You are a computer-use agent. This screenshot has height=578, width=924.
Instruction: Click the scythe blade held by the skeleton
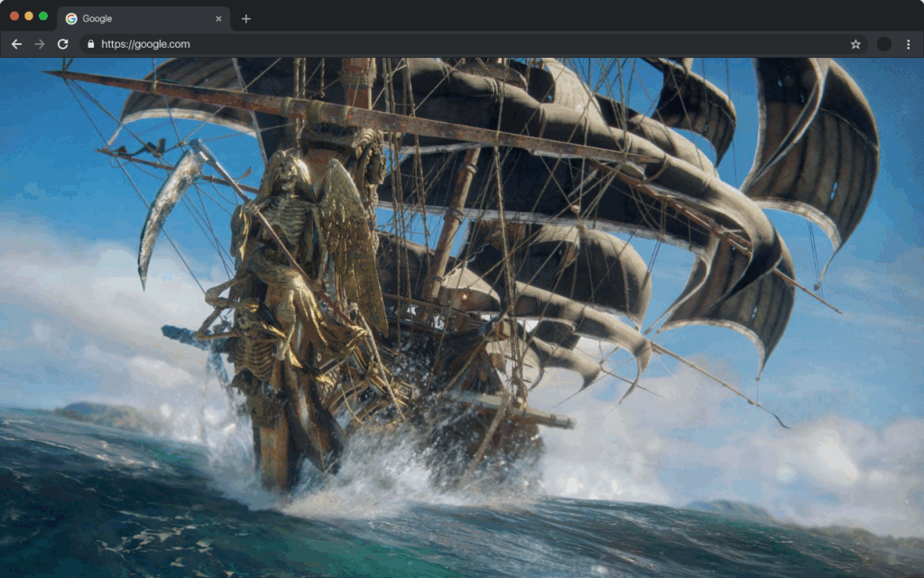162,208
